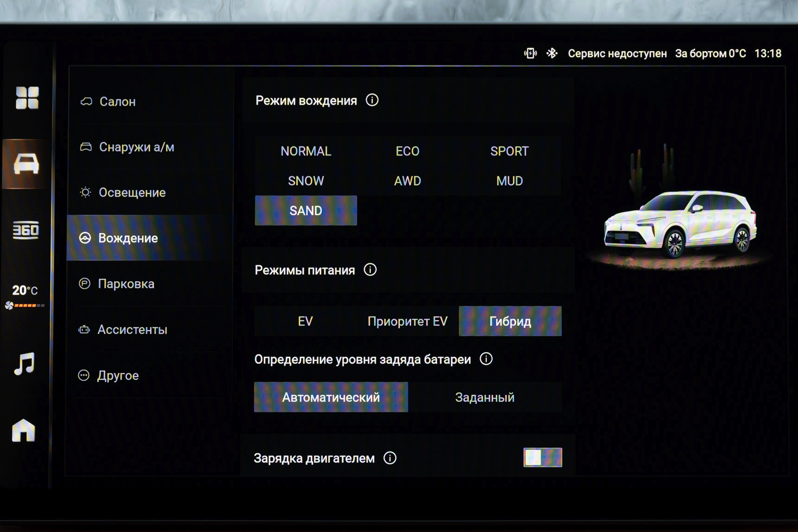Open info for battery charge level setting
The width and height of the screenshot is (798, 532).
[486, 359]
